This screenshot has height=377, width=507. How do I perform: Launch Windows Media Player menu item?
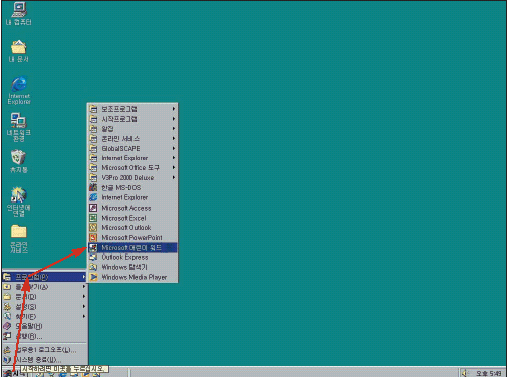click(133, 277)
